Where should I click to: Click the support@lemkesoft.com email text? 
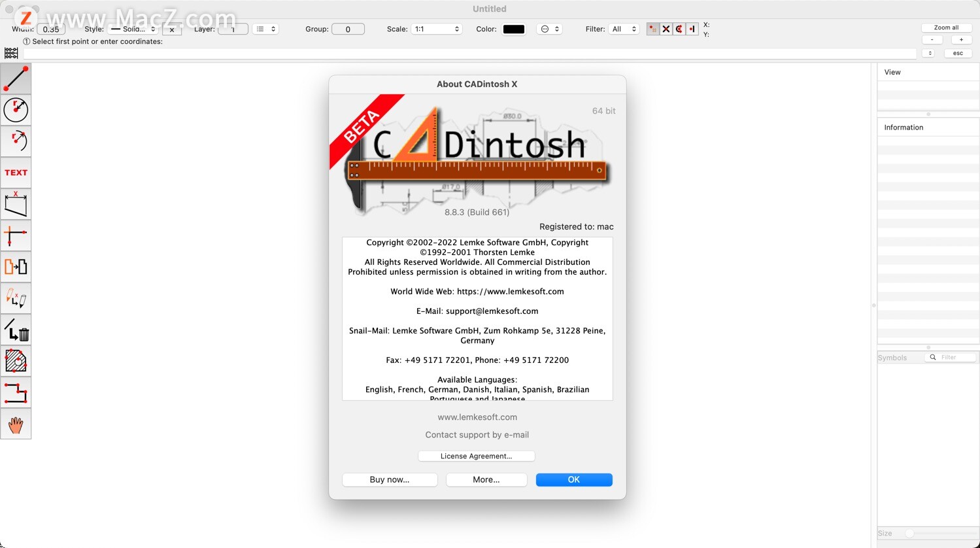492,311
